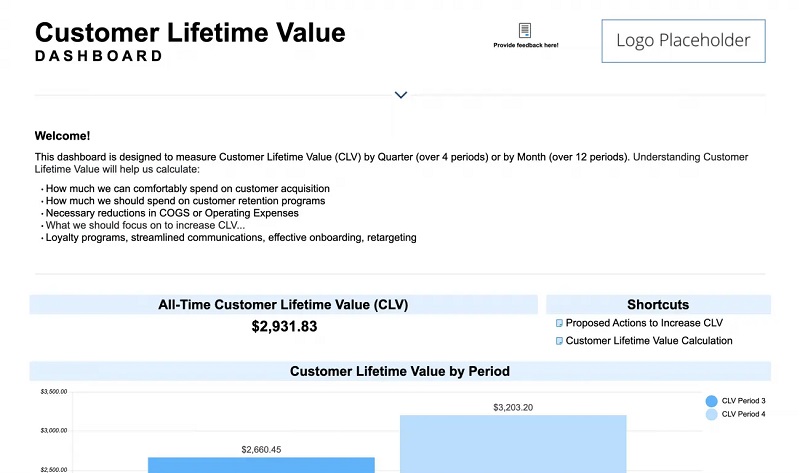Screen dimensions: 800x473
Task: Click the Shortcuts section header
Action: point(657,305)
